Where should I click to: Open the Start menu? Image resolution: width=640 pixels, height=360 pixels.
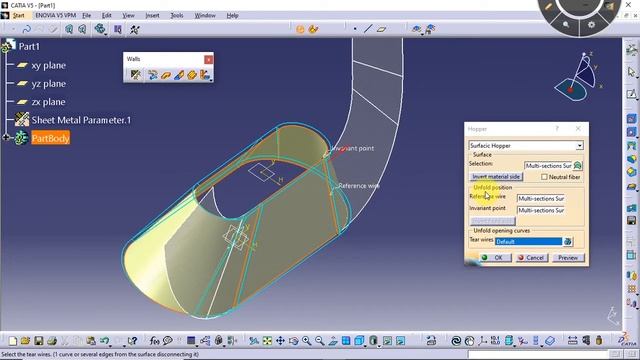pos(19,15)
